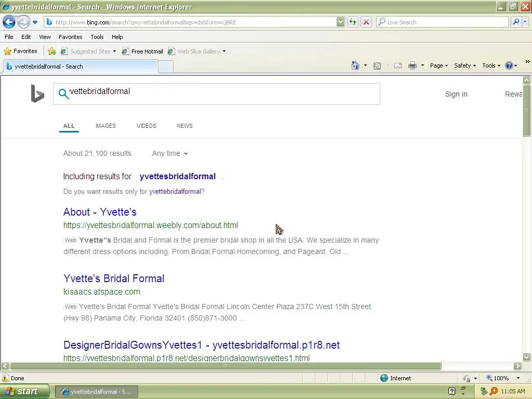Click the horizontal scrollbar left arrow
This screenshot has width=532, height=399.
5,366
